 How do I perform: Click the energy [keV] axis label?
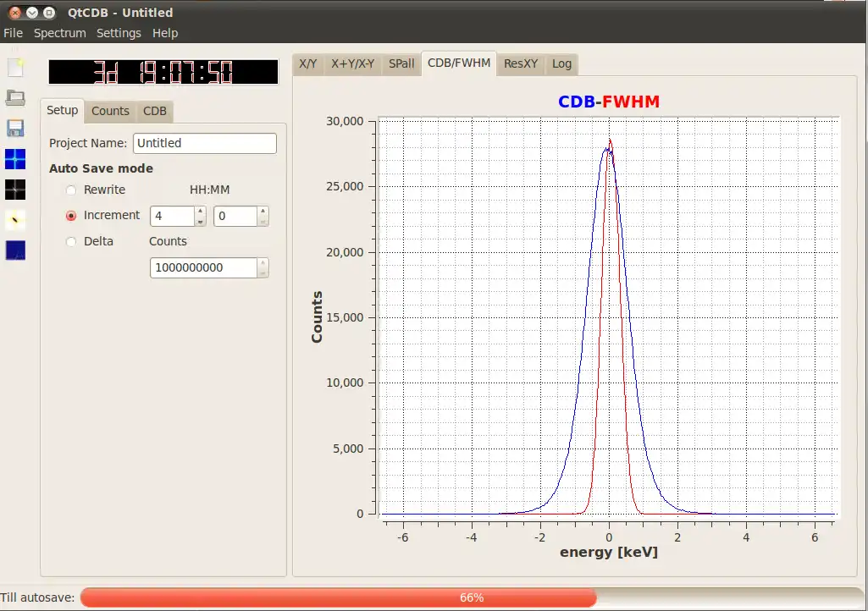(x=609, y=552)
